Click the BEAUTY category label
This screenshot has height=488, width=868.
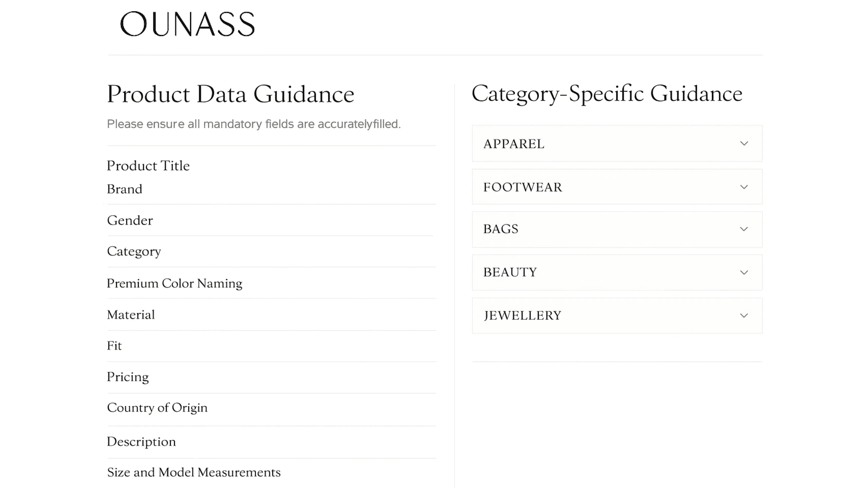pos(510,272)
